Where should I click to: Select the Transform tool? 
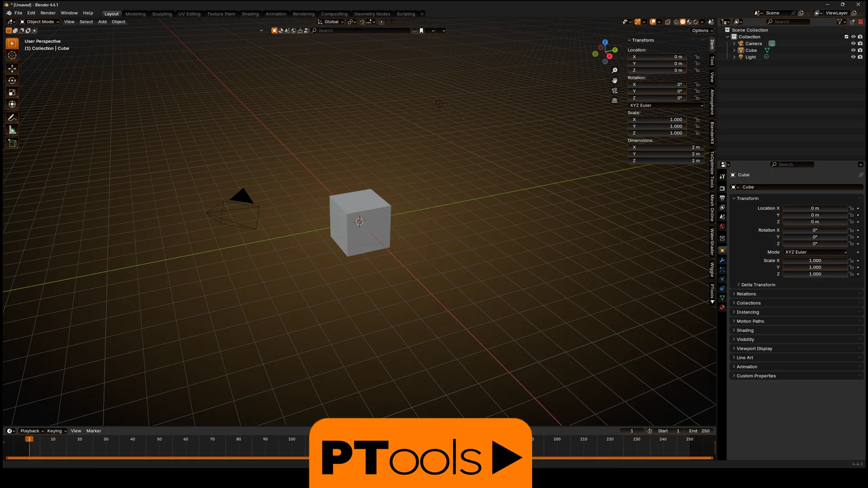point(12,104)
